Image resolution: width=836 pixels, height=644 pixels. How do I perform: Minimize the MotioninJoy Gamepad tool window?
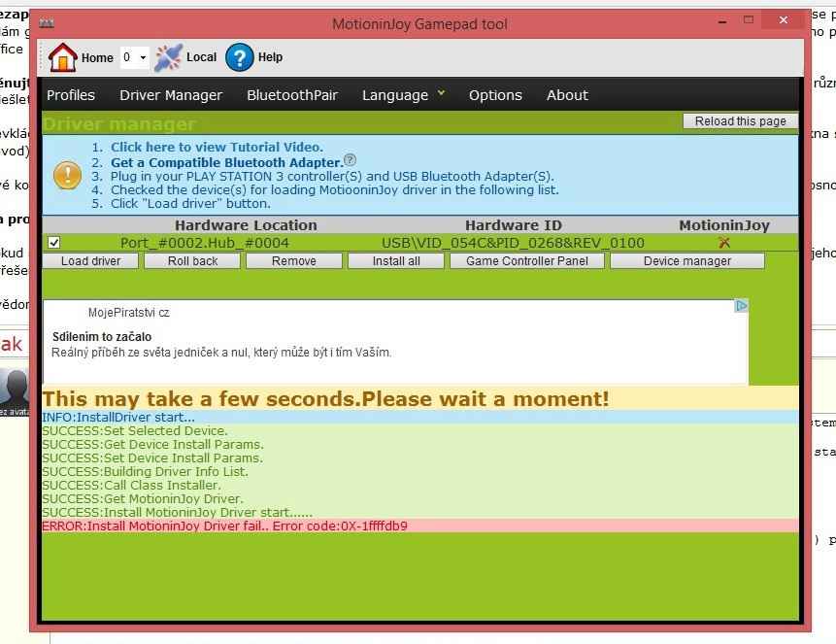(722, 22)
